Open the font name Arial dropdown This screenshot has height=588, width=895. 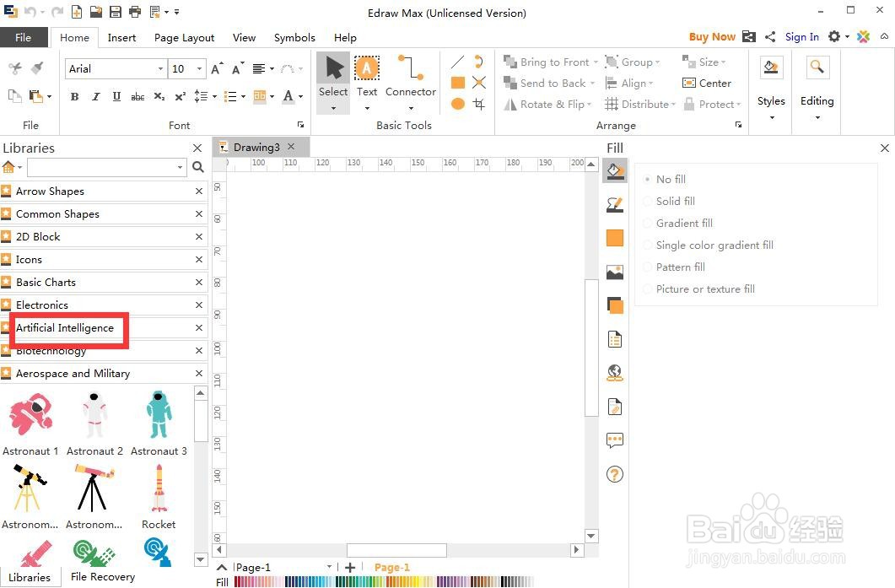pyautogui.click(x=159, y=69)
